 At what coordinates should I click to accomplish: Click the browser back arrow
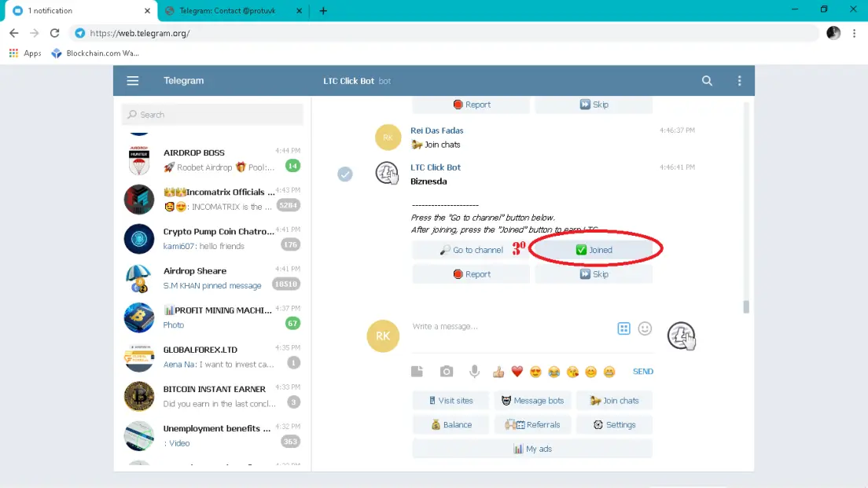click(x=14, y=33)
